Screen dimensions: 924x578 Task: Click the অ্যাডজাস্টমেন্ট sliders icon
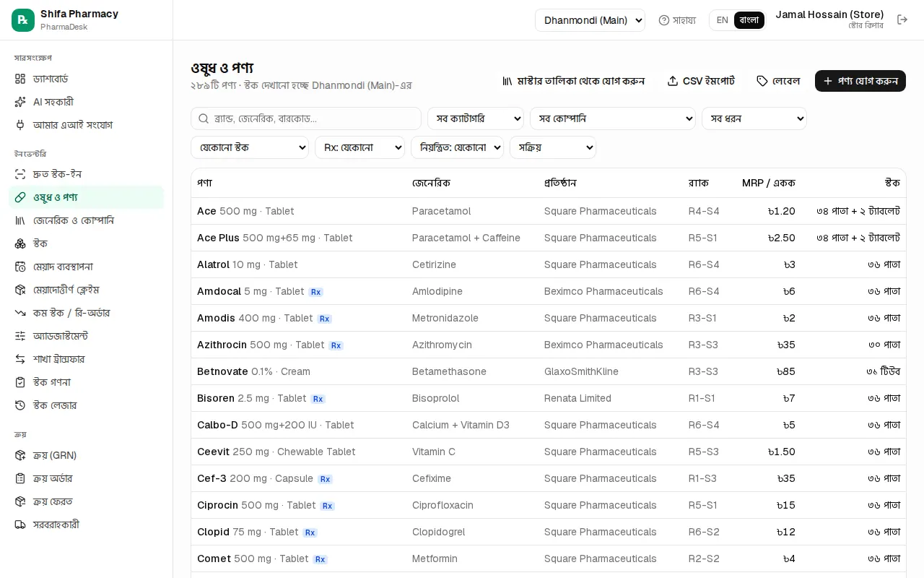tap(20, 336)
